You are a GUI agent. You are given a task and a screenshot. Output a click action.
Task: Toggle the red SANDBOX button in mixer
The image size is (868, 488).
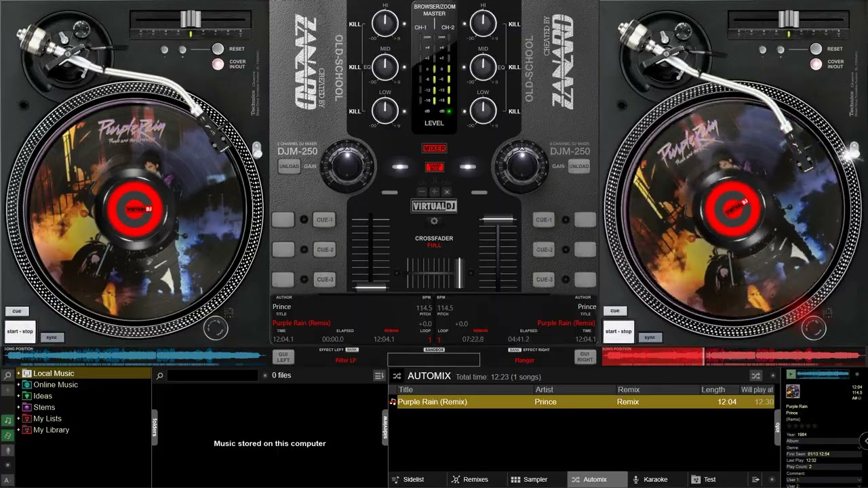click(435, 167)
